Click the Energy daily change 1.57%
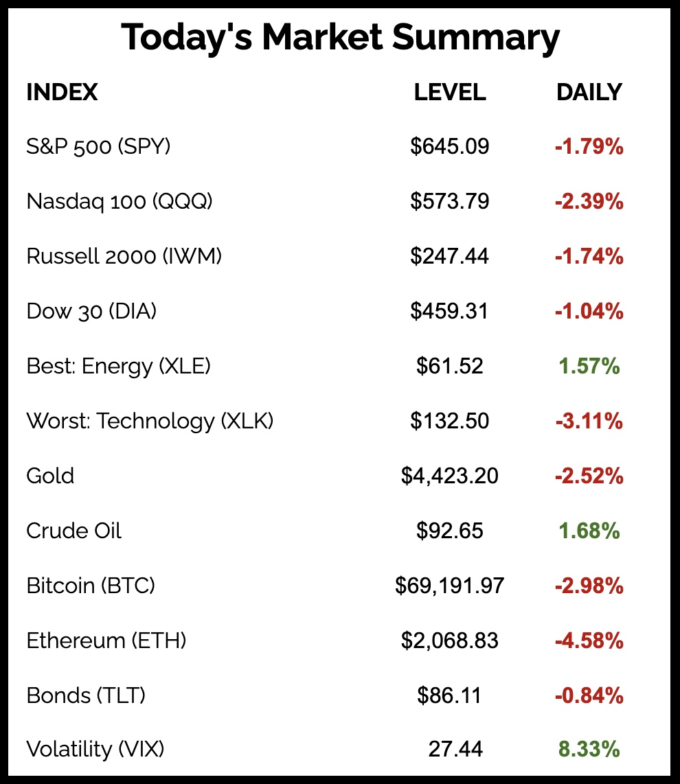The image size is (680, 784). (x=589, y=366)
